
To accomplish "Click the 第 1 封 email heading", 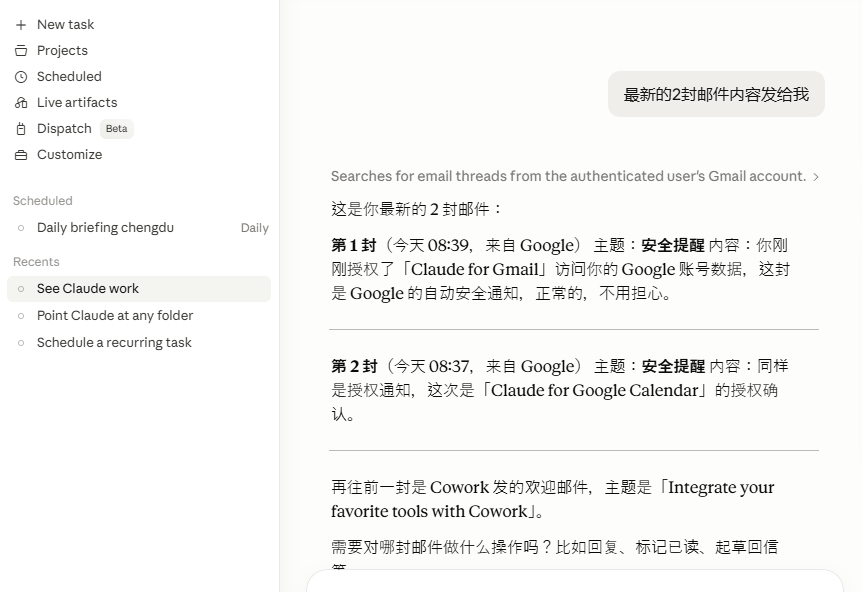I will [x=354, y=245].
